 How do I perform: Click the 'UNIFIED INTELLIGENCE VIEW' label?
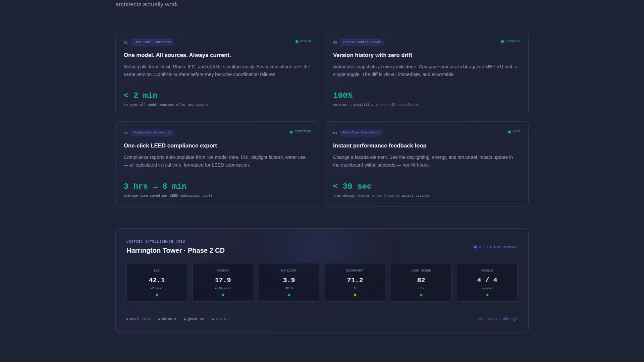point(156,242)
